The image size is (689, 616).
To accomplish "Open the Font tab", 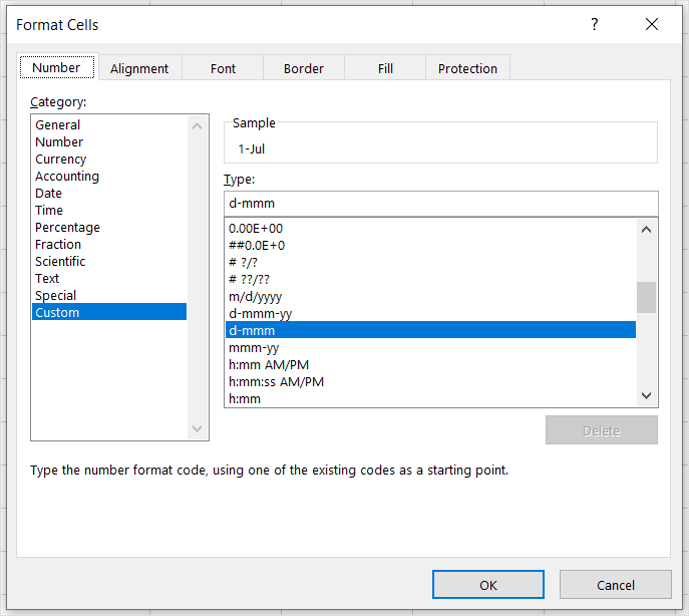I will pos(223,68).
